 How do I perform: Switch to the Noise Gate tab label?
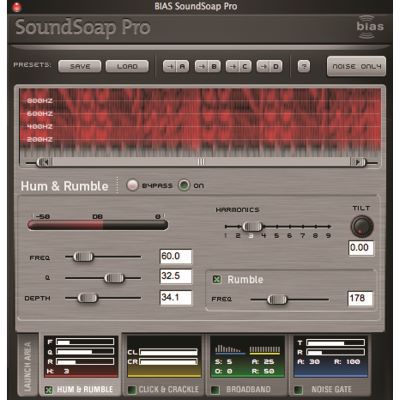pyautogui.click(x=331, y=389)
